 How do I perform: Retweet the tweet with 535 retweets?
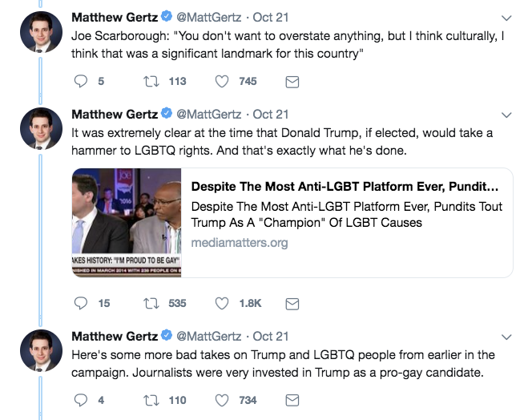[x=150, y=303]
